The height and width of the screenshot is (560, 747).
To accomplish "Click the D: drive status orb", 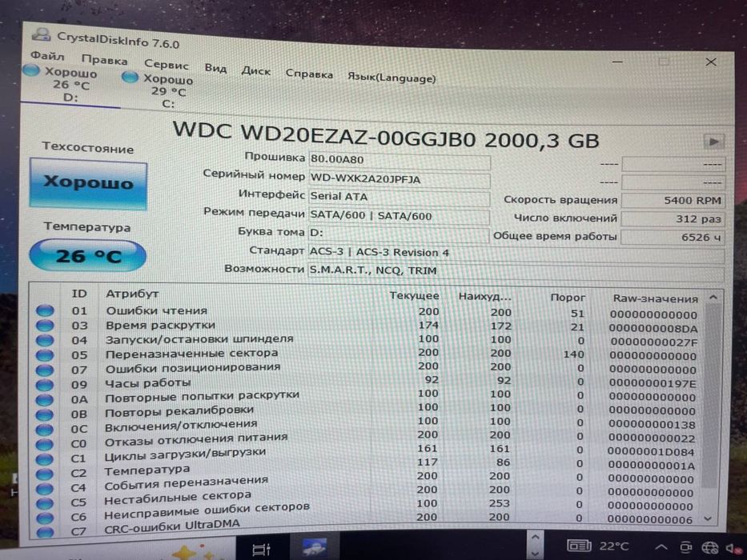I will point(31,70).
